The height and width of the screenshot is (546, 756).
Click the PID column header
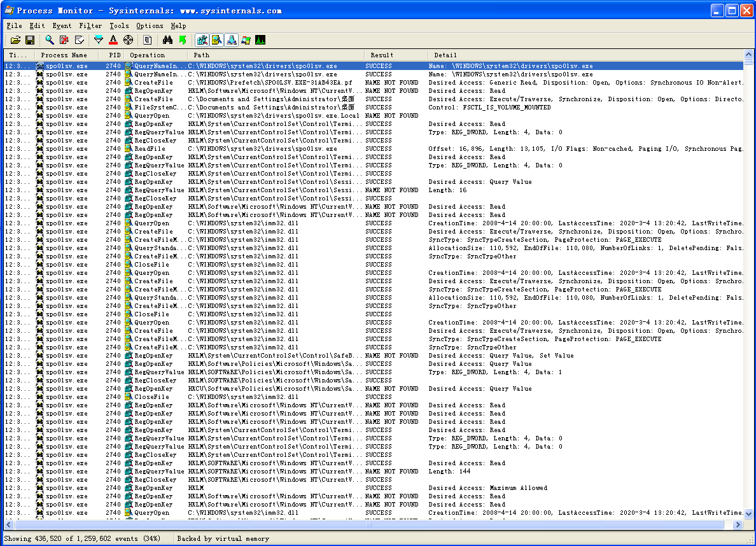112,55
